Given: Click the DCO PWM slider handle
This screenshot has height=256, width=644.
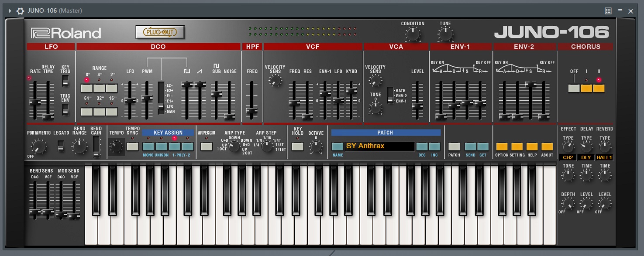Looking at the screenshot, I should coord(147,98).
